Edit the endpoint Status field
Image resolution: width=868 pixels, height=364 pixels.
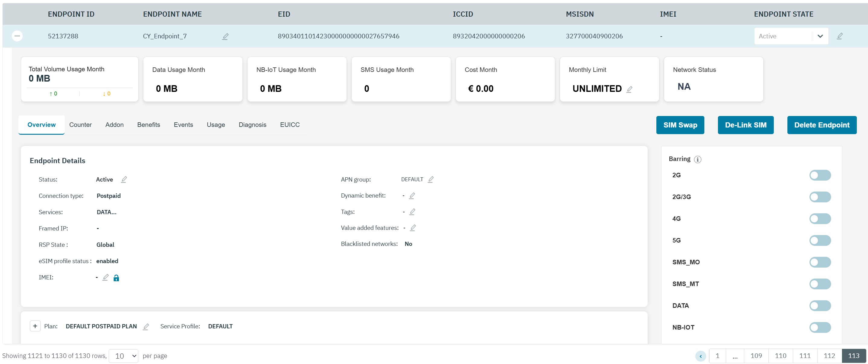(x=124, y=179)
